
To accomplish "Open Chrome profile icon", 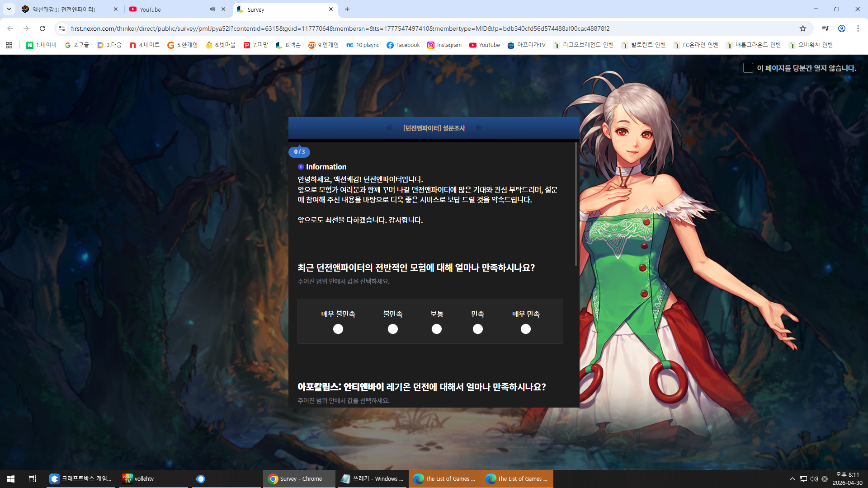I will click(x=841, y=28).
